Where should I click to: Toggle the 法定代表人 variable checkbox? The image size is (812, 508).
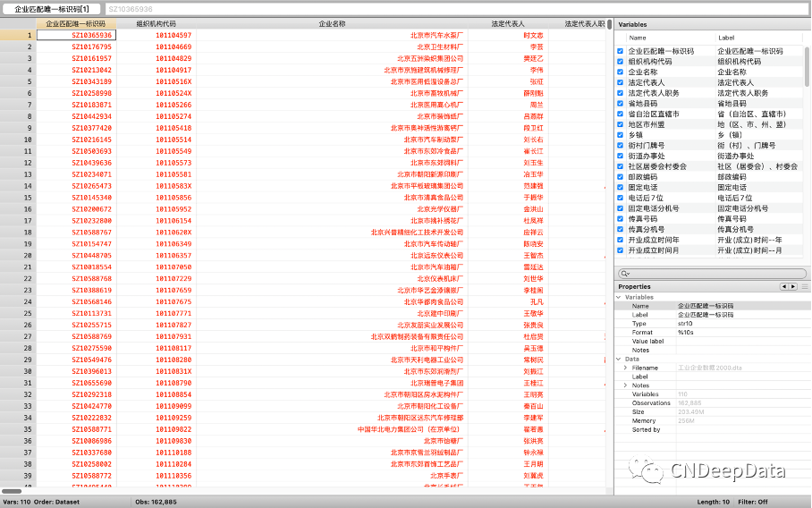tap(620, 82)
